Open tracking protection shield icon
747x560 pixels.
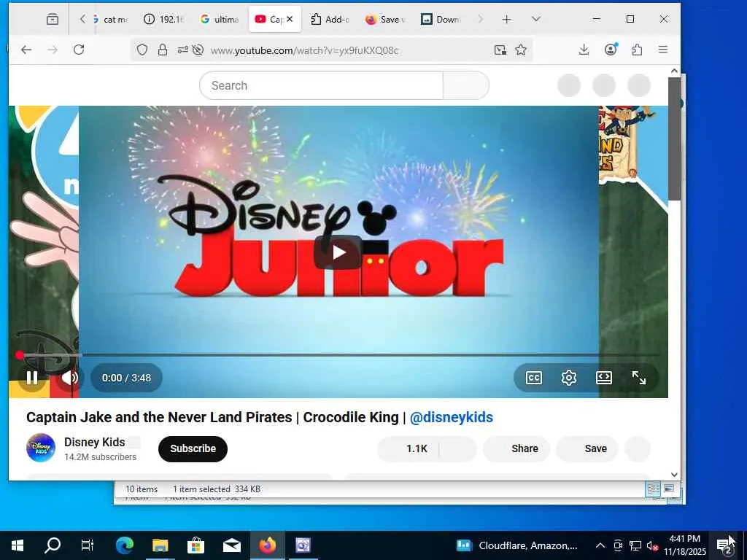(142, 50)
